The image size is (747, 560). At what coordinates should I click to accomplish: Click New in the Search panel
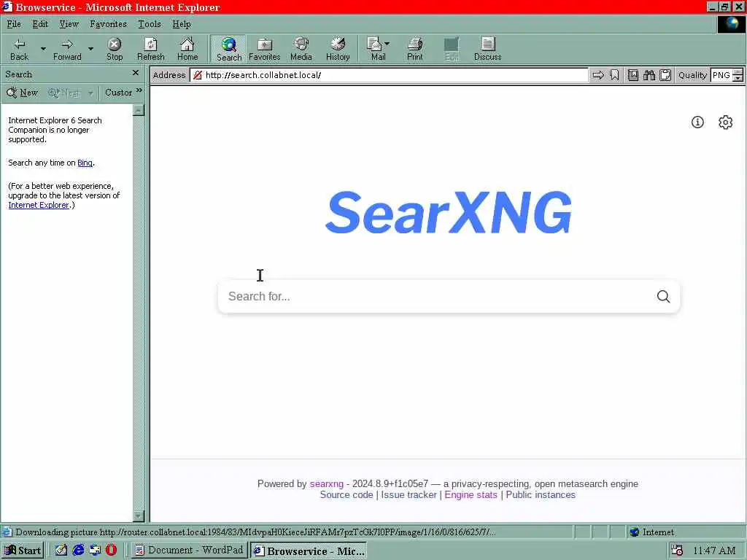click(23, 93)
